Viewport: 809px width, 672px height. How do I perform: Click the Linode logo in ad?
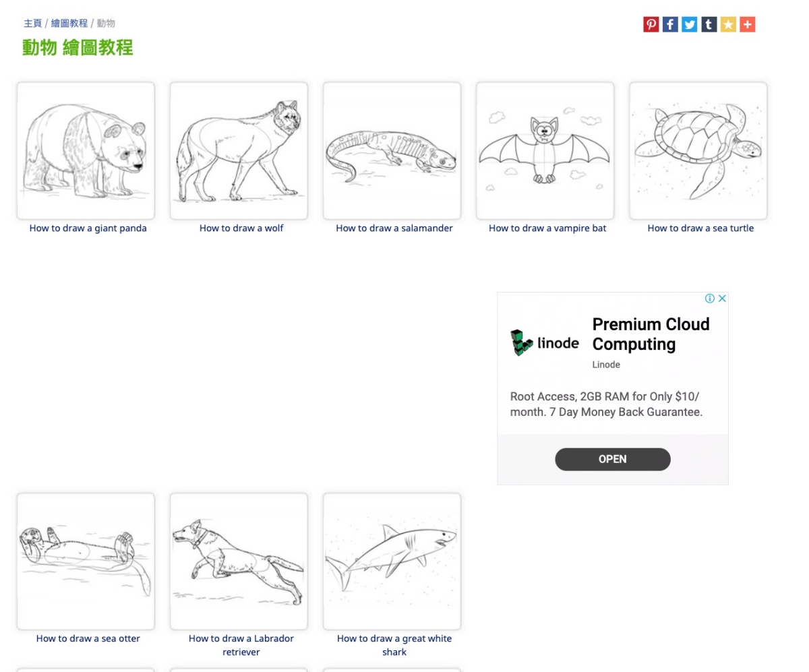[545, 343]
